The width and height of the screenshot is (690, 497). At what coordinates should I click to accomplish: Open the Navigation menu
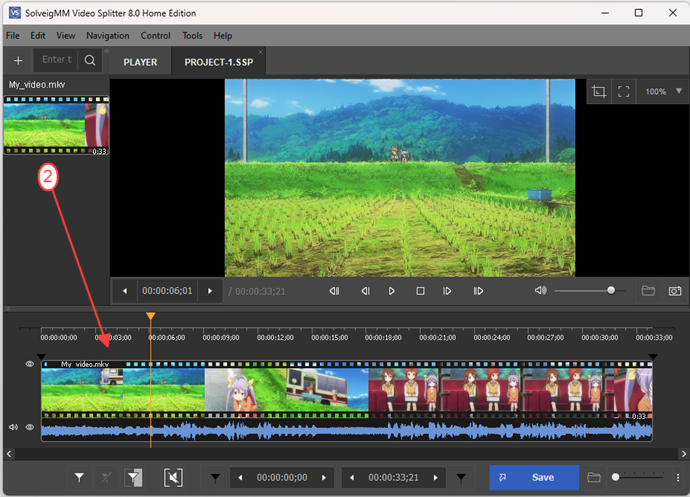point(108,36)
